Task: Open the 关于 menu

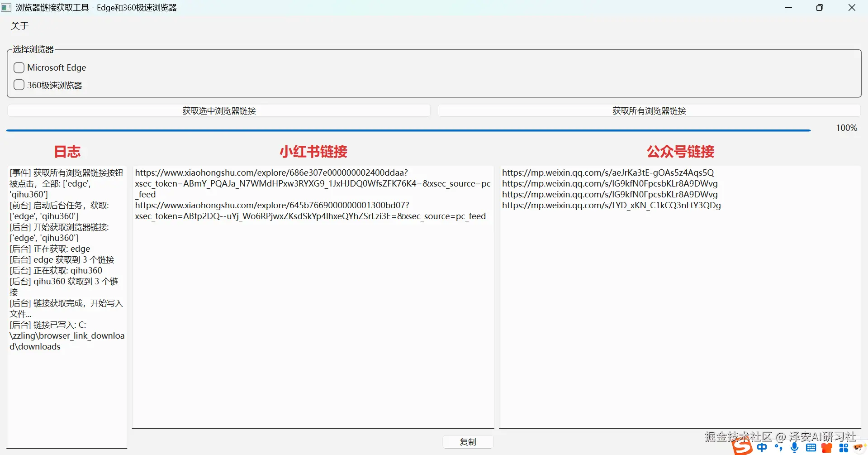Action: point(20,26)
